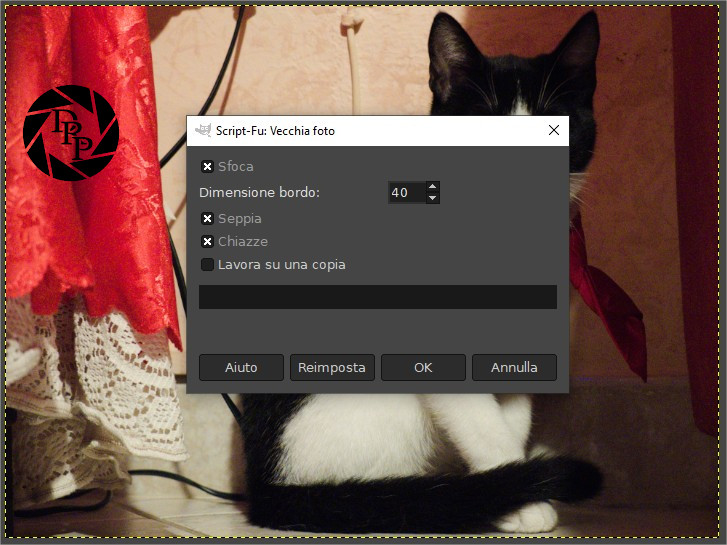This screenshot has height=545, width=727.
Task: Click the Dimensione bordo value field
Action: click(x=405, y=192)
